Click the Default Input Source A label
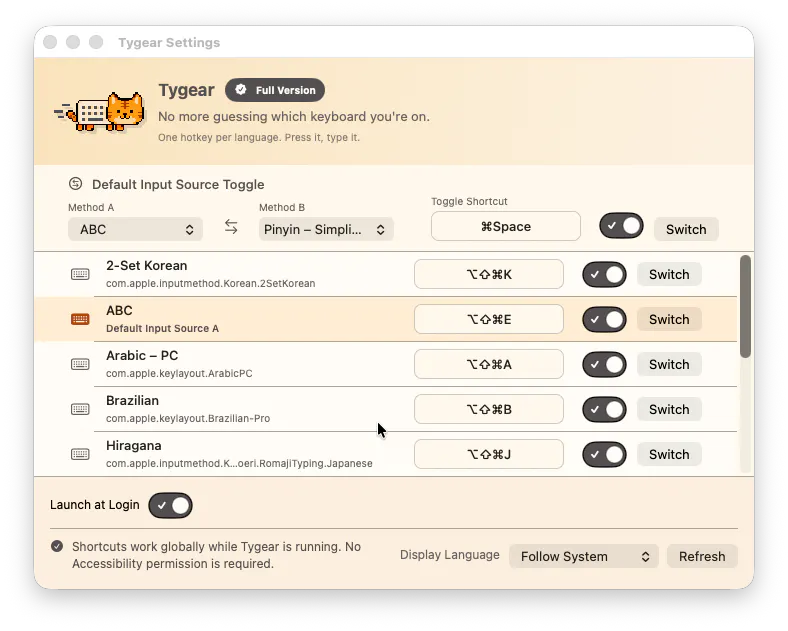This screenshot has width=788, height=631. pyautogui.click(x=162, y=329)
